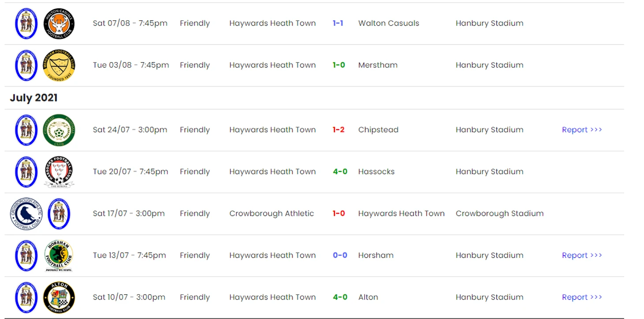Click the Walton Casuals stag club crest
The image size is (644, 319).
[x=59, y=23]
